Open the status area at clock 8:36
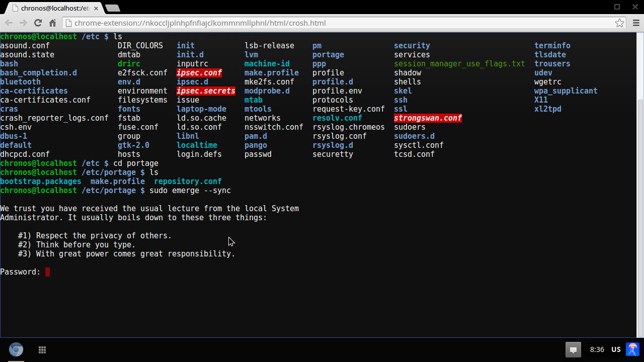Image resolution: width=644 pixels, height=362 pixels. (597, 349)
